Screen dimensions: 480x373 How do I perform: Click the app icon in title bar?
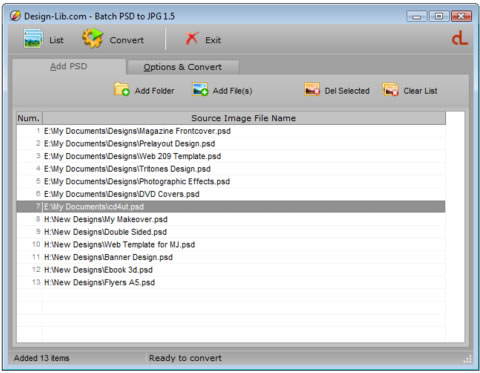point(15,16)
